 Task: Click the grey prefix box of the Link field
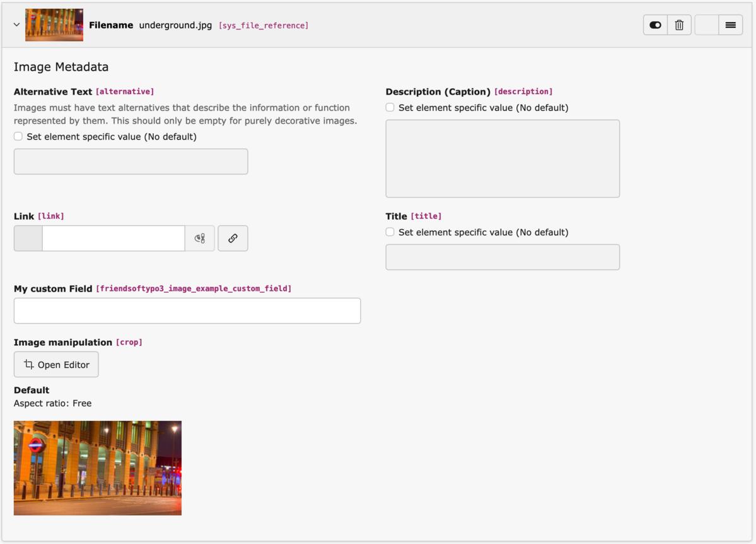(28, 238)
